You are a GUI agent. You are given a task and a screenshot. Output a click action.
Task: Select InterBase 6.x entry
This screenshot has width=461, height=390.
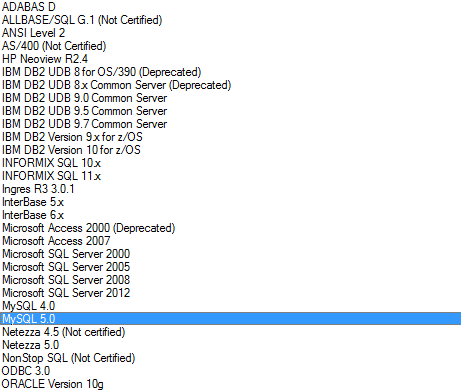33,215
